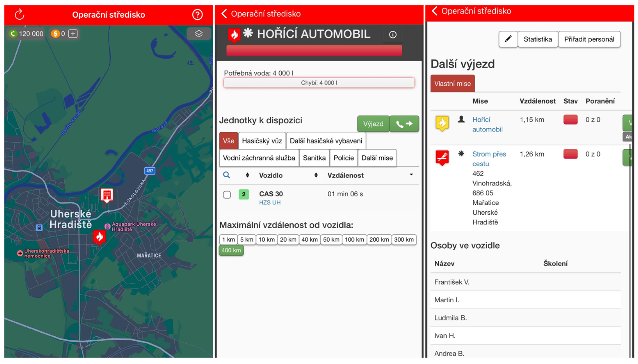This screenshot has width=638, height=364.
Task: Click the Chybí 4 000 l water progress bar
Action: 319,83
